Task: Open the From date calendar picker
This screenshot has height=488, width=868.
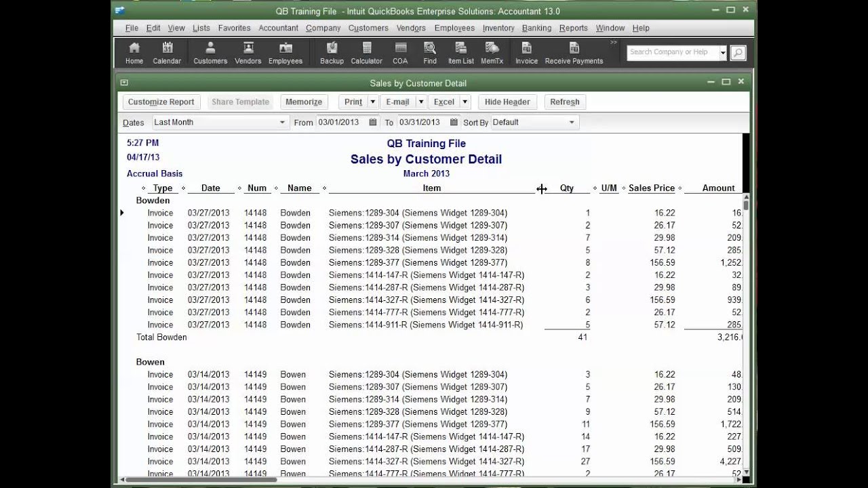Action: pyautogui.click(x=373, y=122)
